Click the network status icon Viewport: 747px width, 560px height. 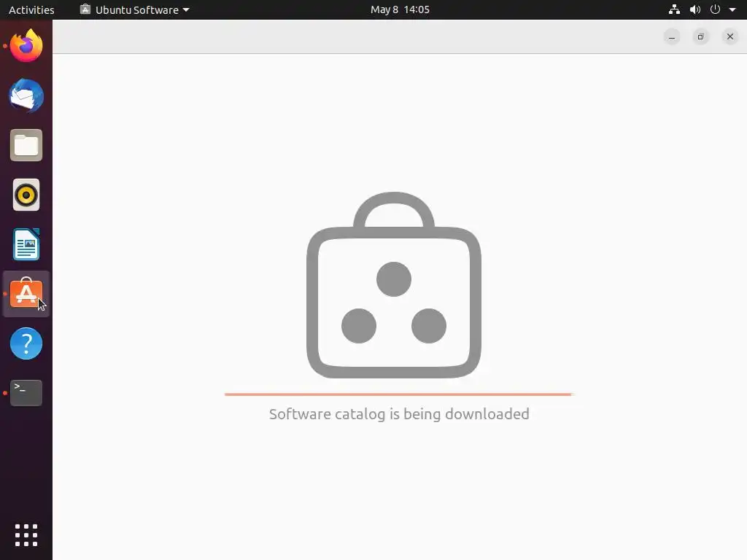click(674, 9)
